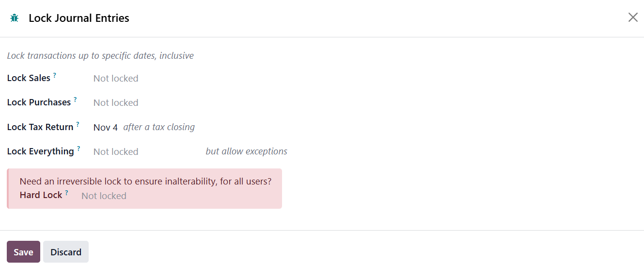Close the Lock Journal Entries dialog
Screen dimensions: 644x267
click(633, 17)
